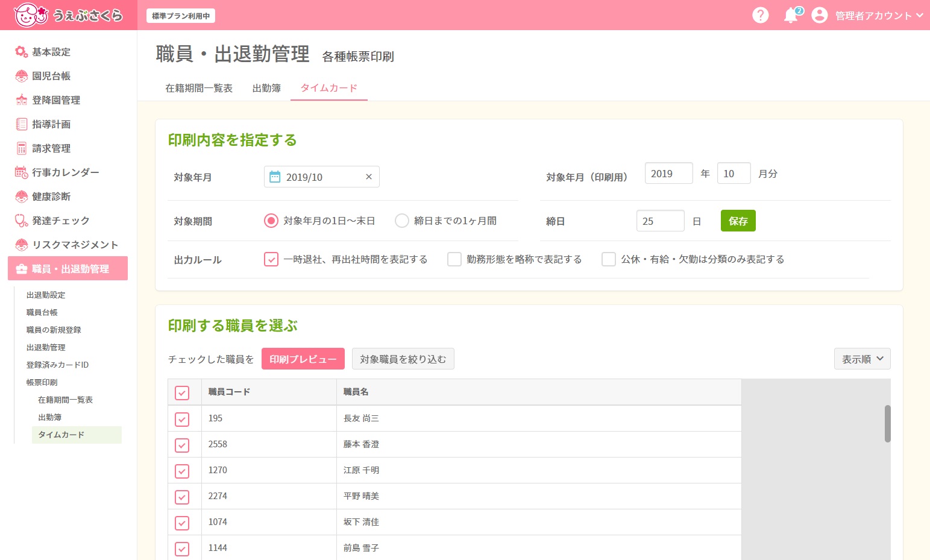The width and height of the screenshot is (930, 560).
Task: Open the 表示順 dropdown
Action: click(862, 359)
